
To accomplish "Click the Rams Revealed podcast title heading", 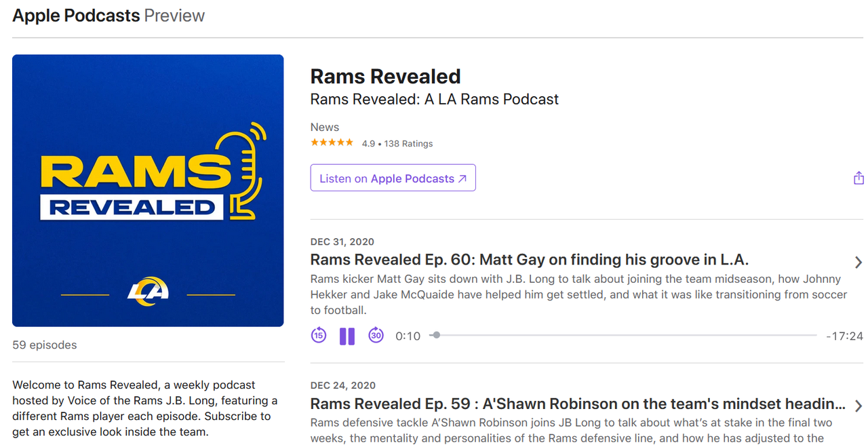I will pyautogui.click(x=386, y=77).
